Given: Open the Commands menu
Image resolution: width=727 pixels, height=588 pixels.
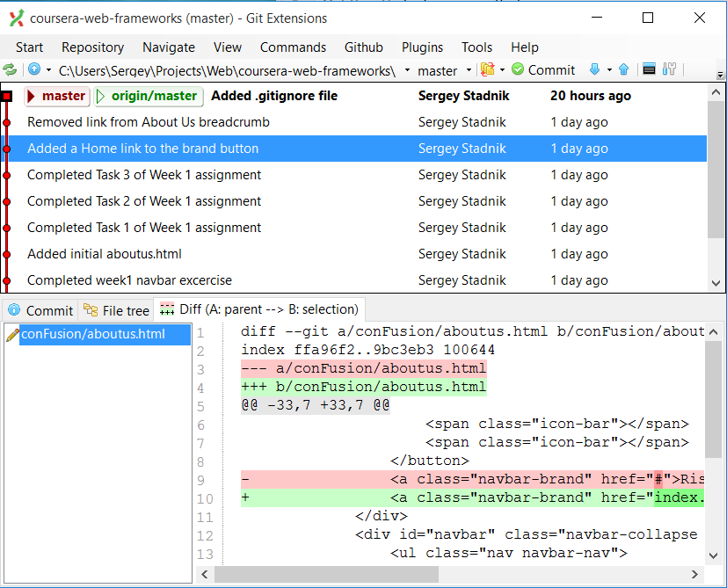Looking at the screenshot, I should pos(293,47).
